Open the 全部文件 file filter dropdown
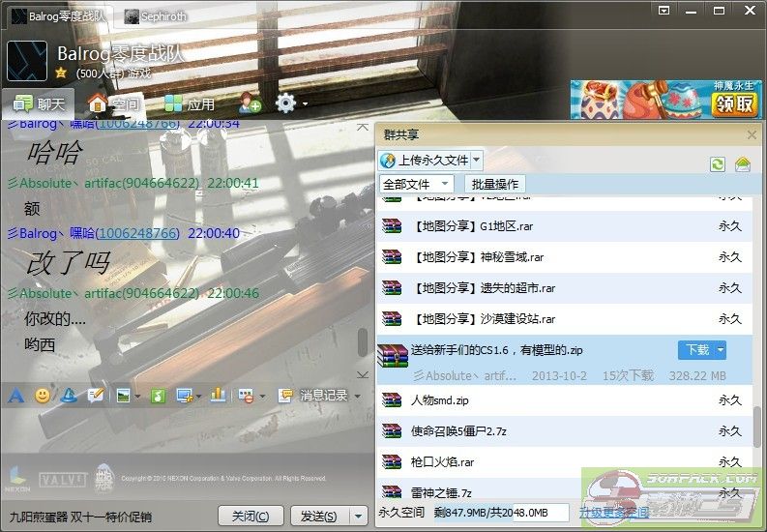Screen dimensions: 767x532 pyautogui.click(x=416, y=184)
